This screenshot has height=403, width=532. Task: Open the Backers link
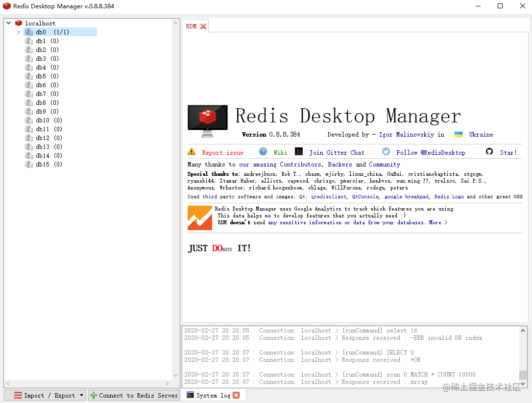coord(339,164)
